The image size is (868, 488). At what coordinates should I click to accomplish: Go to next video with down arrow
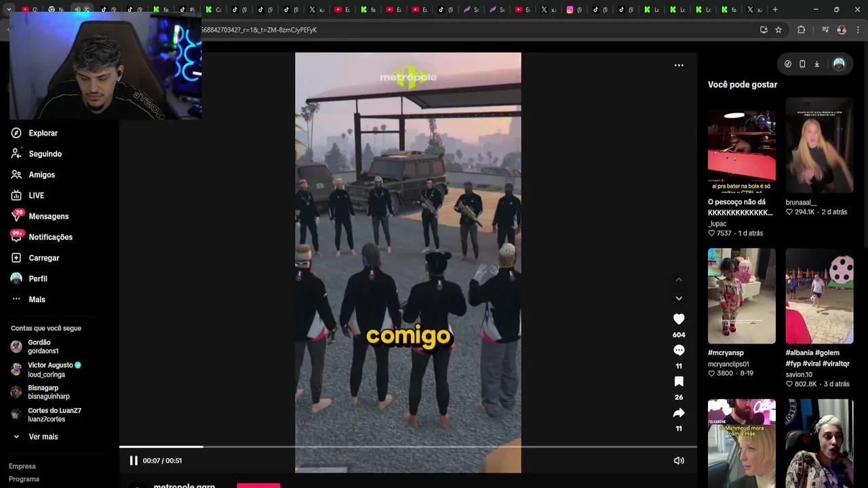tap(679, 298)
